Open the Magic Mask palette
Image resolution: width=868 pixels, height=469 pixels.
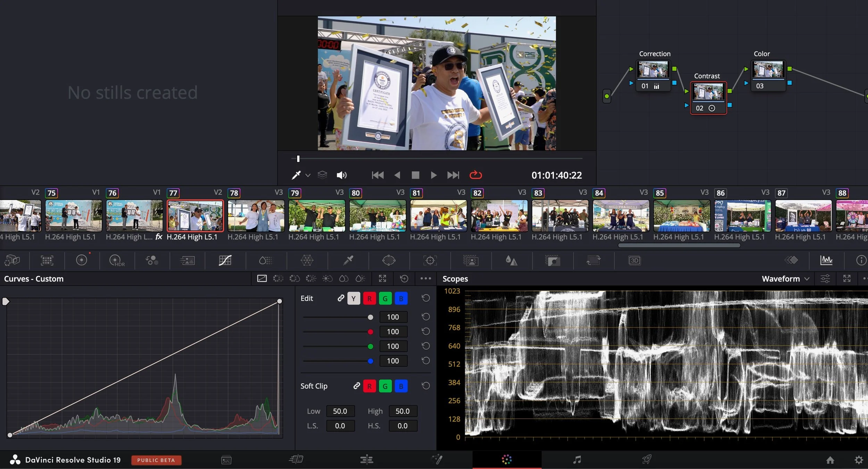click(471, 260)
